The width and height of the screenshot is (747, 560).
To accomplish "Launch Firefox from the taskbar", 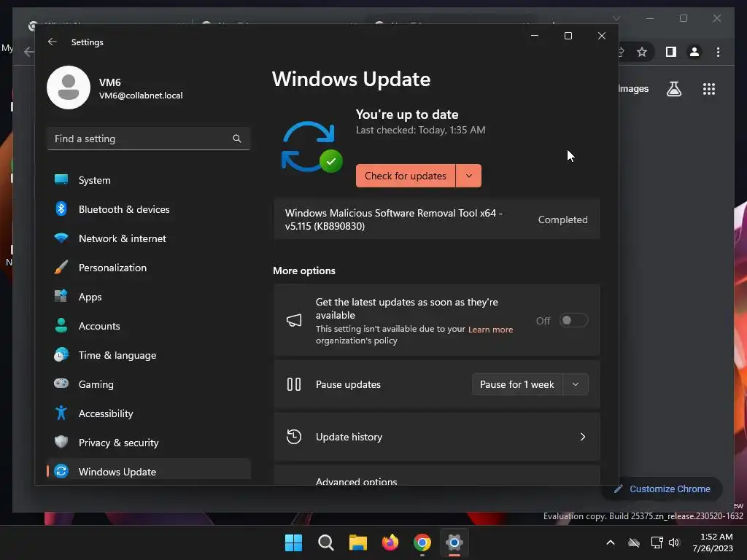I will tap(390, 542).
